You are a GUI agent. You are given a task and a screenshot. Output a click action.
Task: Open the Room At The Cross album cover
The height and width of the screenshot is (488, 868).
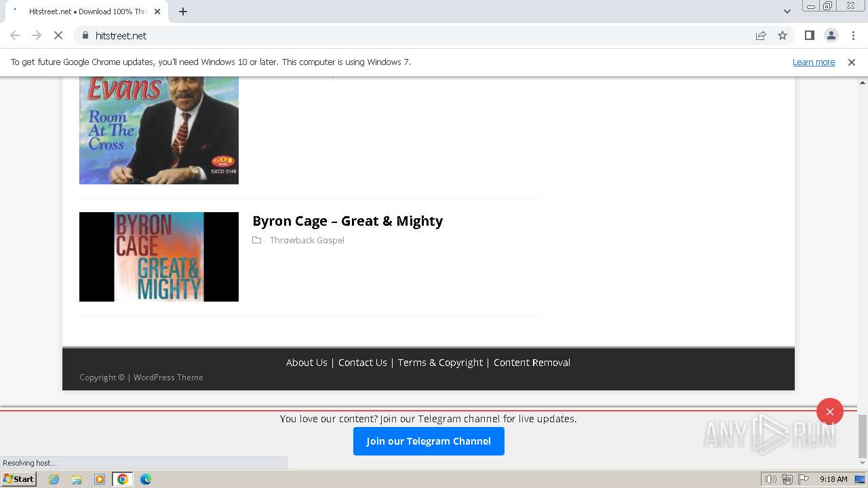click(x=159, y=130)
